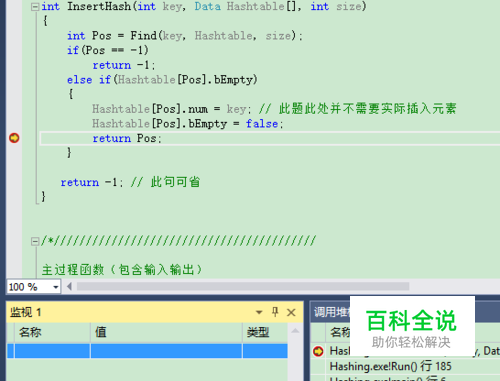Click the current frame icon in call stack
Screen dimensions: 500x381
318,351
